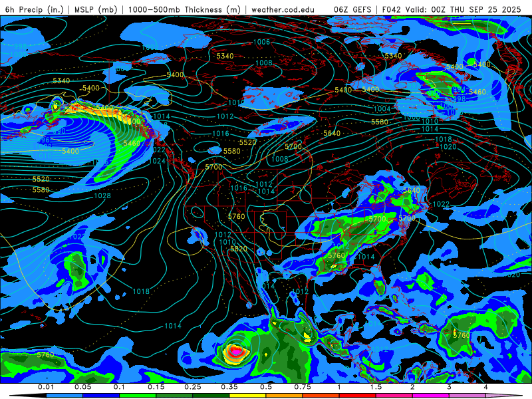
Task: Click the legend value 3
Action: pos(450,387)
